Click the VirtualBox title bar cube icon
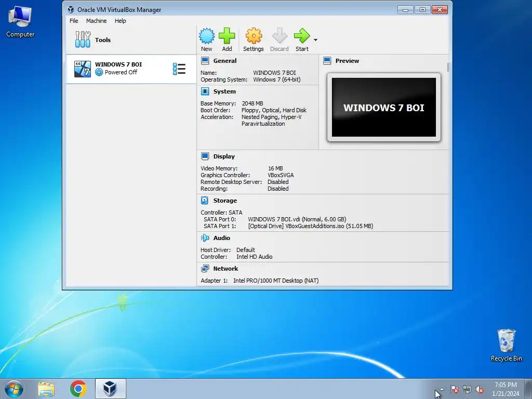The width and height of the screenshot is (532, 399). pyautogui.click(x=71, y=9)
